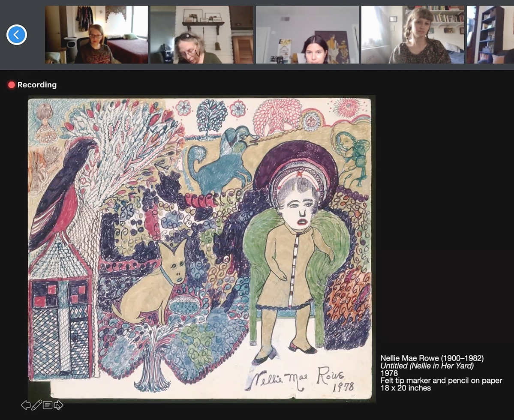Select the pen annotation tool icon
The image size is (514, 420).
pos(36,405)
